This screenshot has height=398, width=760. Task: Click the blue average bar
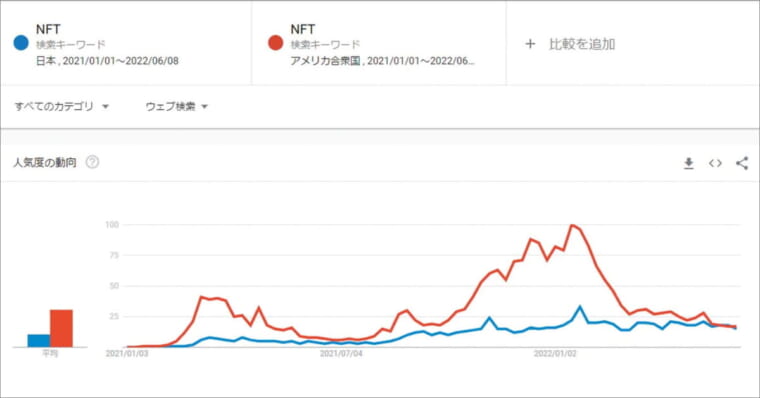39,340
